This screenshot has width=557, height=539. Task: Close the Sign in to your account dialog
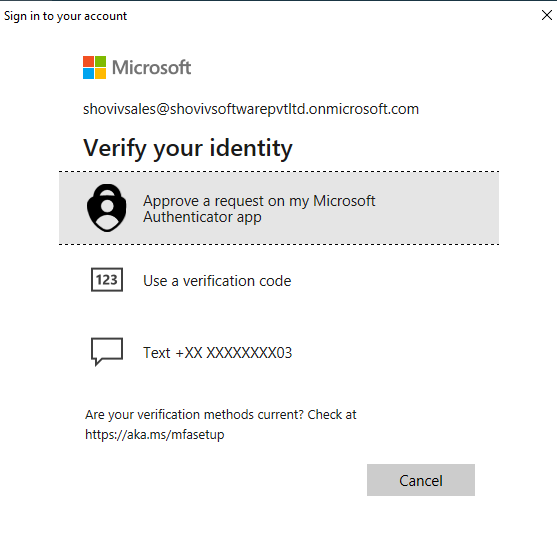[x=547, y=15]
